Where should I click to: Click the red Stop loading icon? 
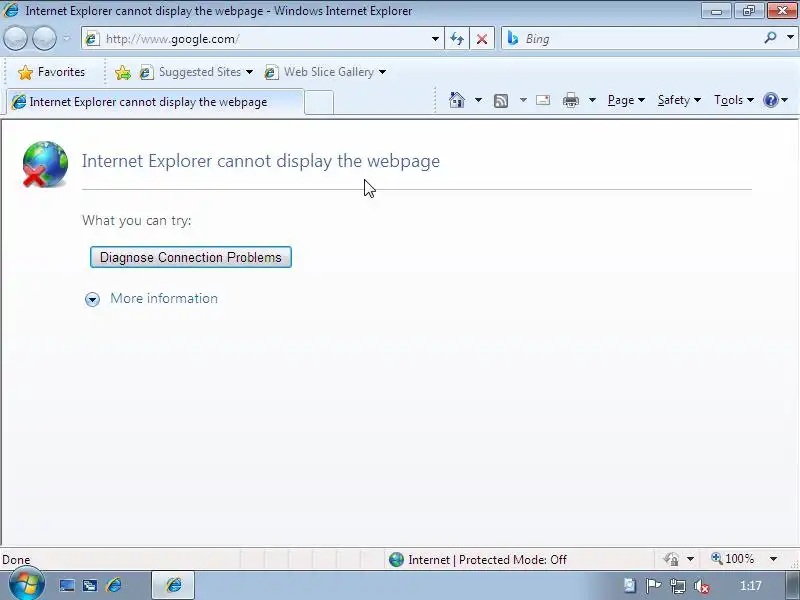(482, 39)
